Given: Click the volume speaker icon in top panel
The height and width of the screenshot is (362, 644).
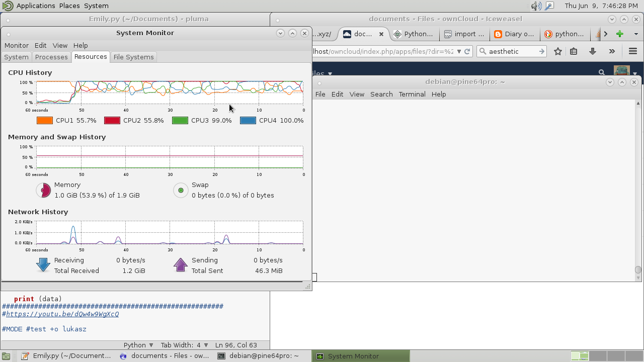Looking at the screenshot, I should 536,6.
